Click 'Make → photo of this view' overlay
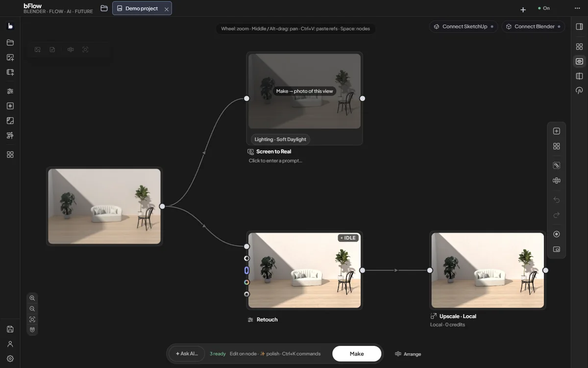The width and height of the screenshot is (588, 368). (x=304, y=91)
